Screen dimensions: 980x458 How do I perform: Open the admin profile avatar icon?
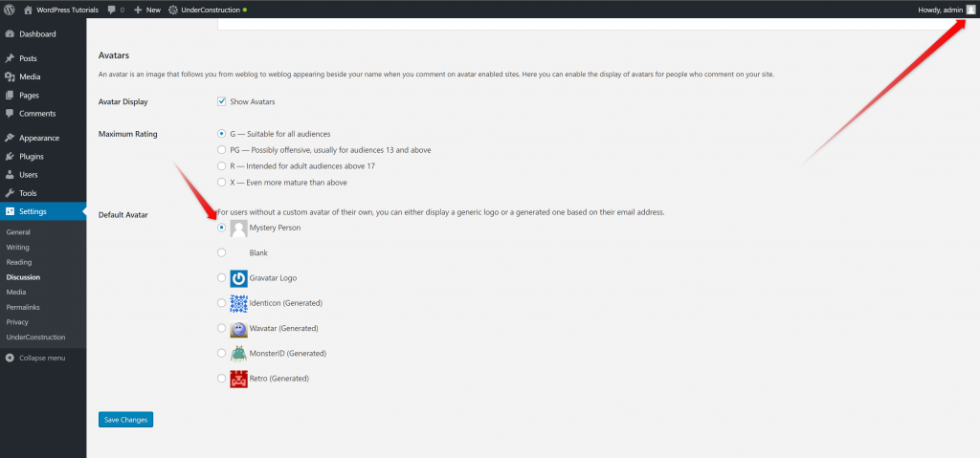click(x=970, y=10)
